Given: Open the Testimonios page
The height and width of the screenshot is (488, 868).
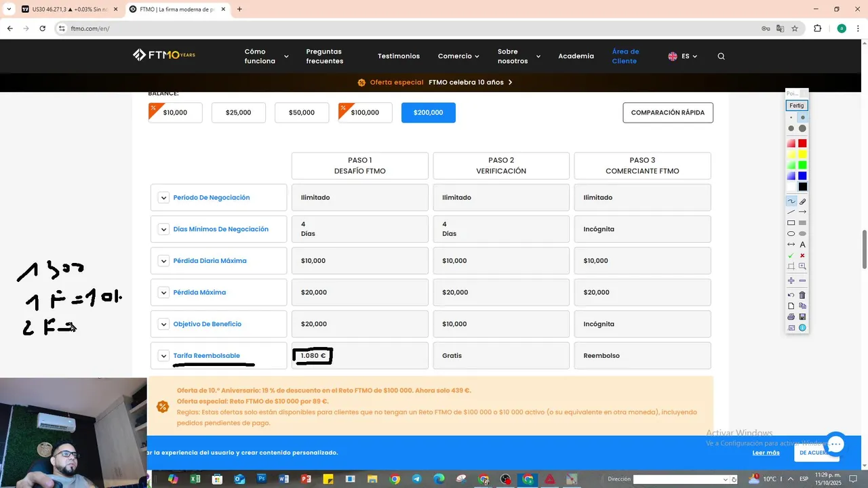Looking at the screenshot, I should 399,56.
